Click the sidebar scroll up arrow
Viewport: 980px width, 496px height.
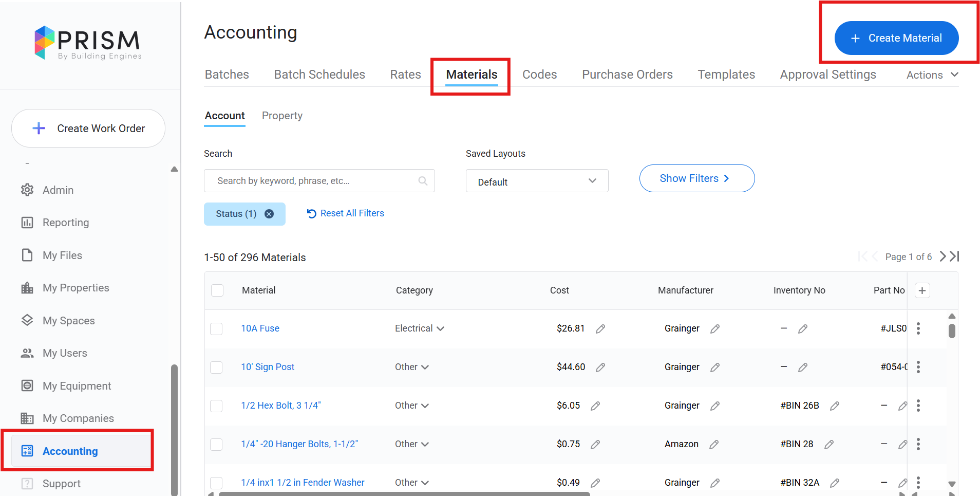point(174,169)
